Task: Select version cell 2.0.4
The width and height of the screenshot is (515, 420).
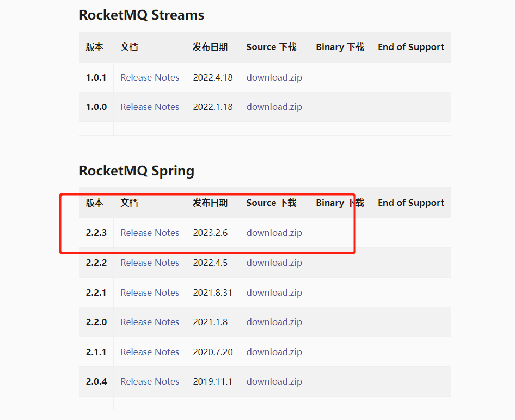Action: [96, 381]
